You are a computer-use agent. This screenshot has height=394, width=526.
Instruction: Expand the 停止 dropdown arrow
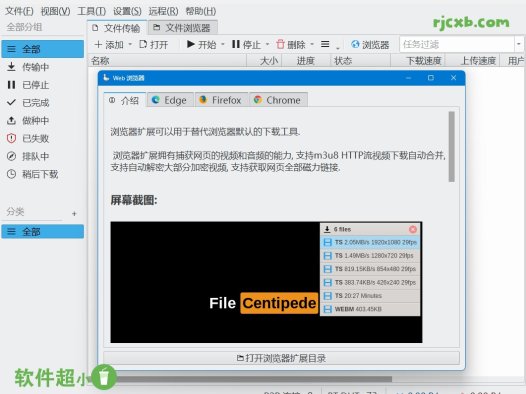coord(267,44)
